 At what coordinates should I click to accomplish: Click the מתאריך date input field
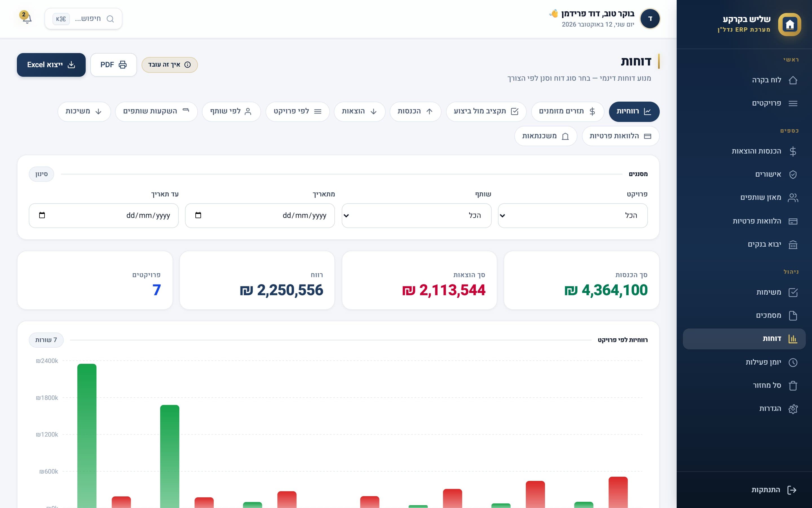pyautogui.click(x=260, y=215)
